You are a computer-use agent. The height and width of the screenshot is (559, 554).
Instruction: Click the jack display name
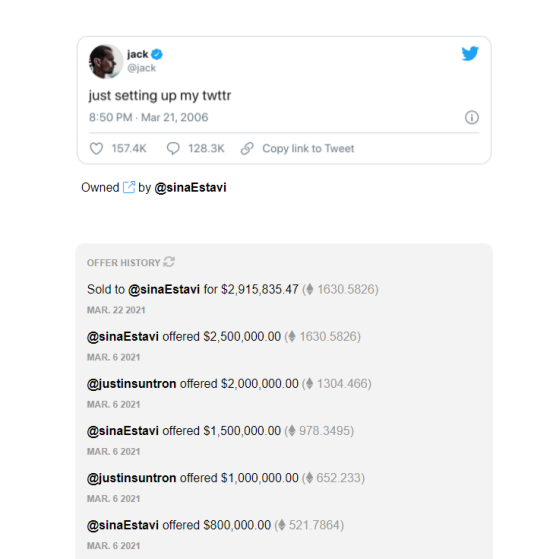point(138,54)
